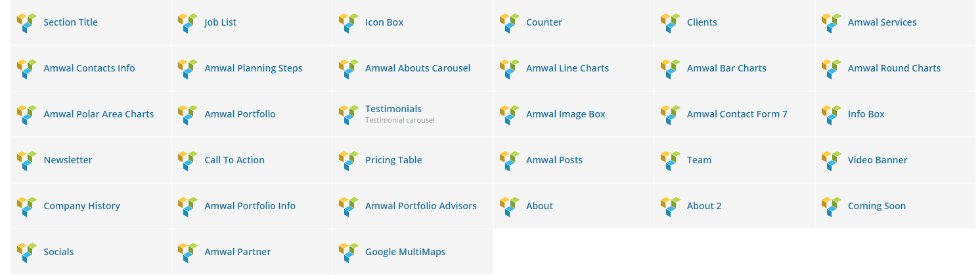Add the Company History element

(91, 206)
